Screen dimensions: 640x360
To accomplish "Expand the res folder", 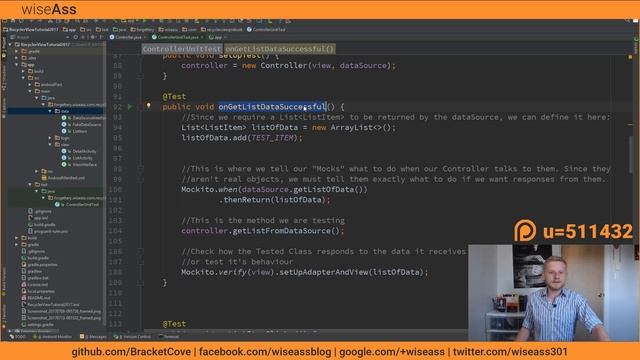I will pyautogui.click(x=37, y=171).
